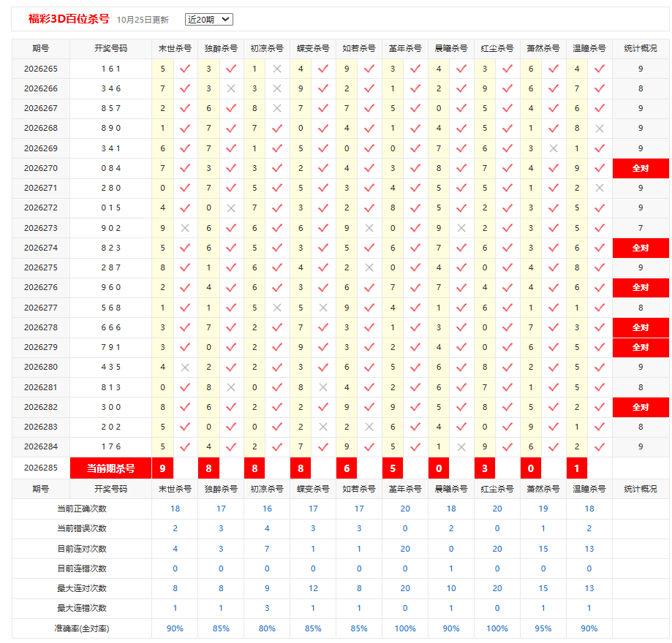Click the red current number under 末世杀号
Viewport: 672px width, 643px height.
coord(163,468)
